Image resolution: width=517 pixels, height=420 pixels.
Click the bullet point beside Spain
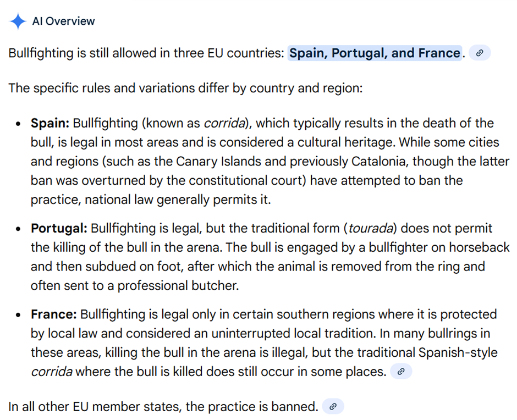(x=19, y=124)
